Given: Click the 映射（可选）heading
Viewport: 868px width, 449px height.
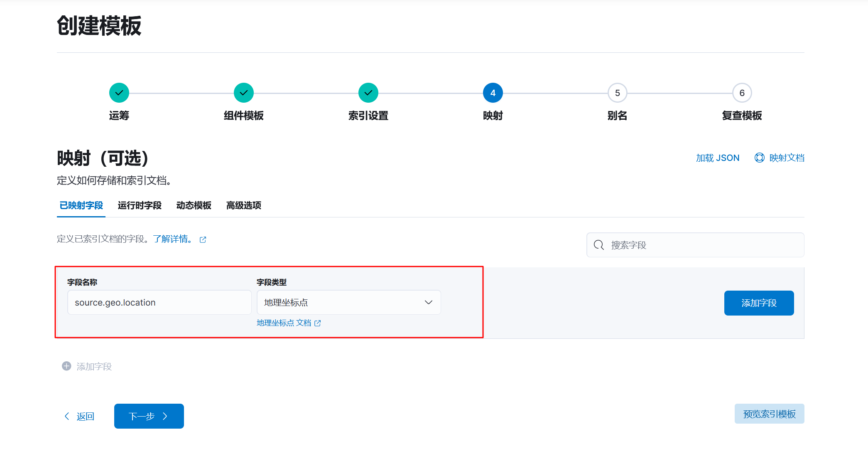Looking at the screenshot, I should tap(103, 158).
